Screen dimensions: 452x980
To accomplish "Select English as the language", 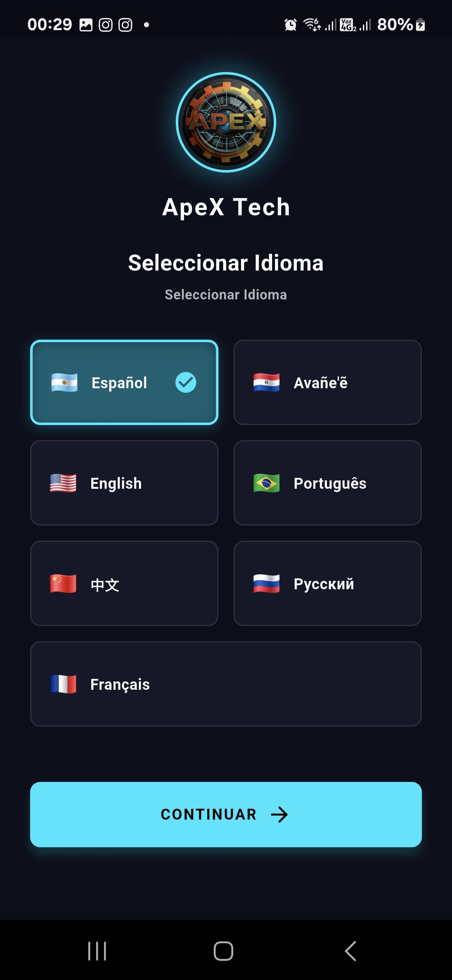I will click(124, 483).
